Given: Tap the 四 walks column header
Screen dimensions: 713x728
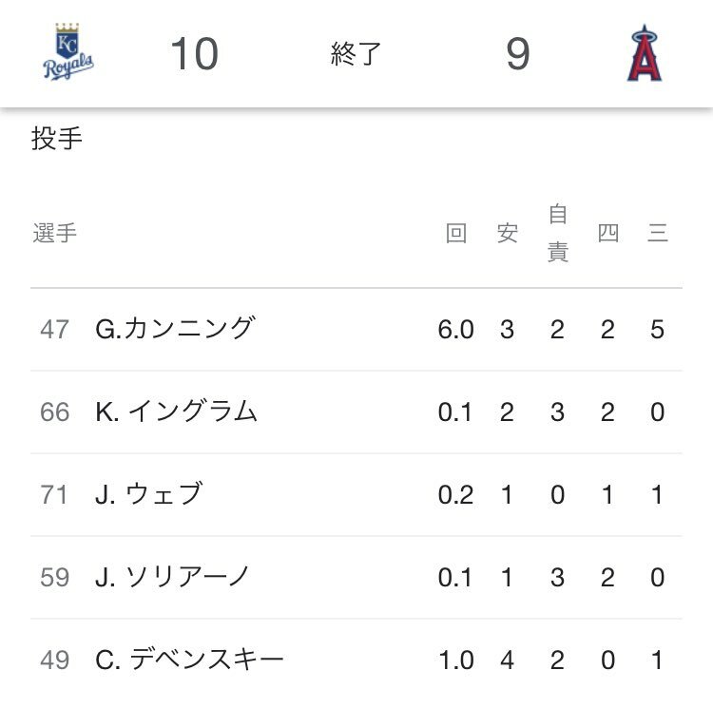Looking at the screenshot, I should [608, 233].
